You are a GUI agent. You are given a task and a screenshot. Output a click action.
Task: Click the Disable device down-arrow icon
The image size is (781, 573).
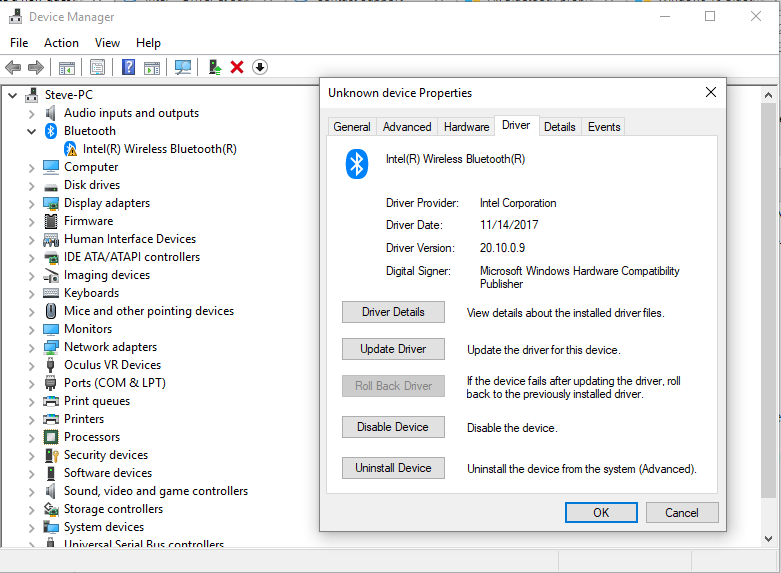pos(260,67)
